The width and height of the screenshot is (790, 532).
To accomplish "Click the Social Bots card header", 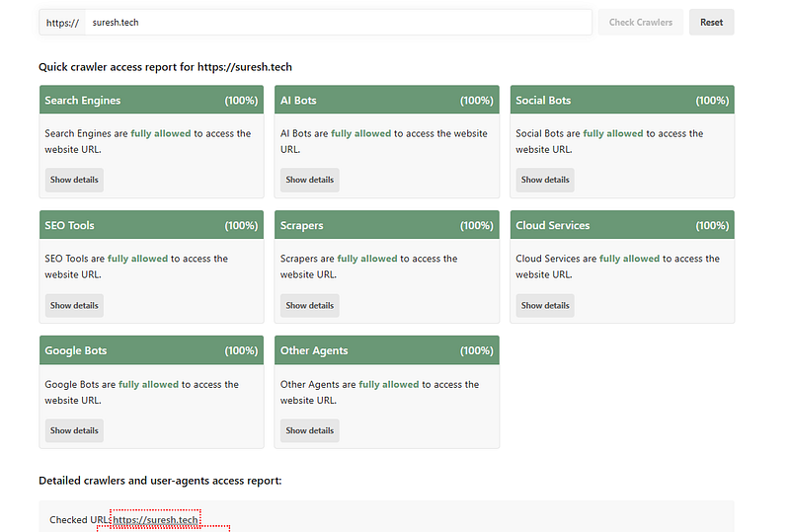I will click(622, 100).
